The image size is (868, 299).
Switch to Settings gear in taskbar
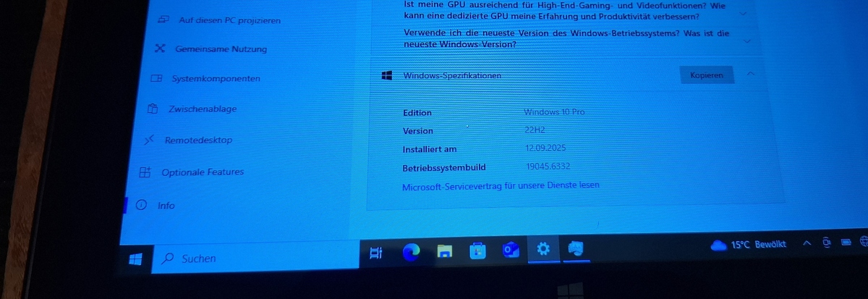click(544, 250)
